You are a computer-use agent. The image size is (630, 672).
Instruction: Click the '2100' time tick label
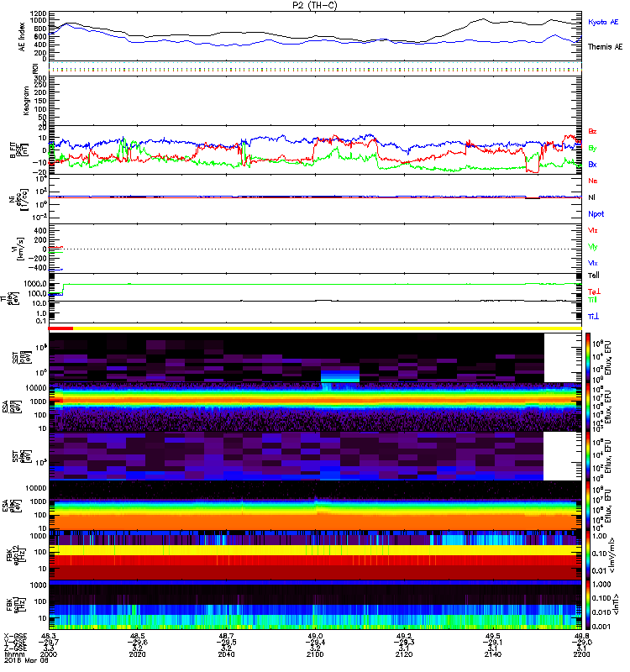(315, 654)
